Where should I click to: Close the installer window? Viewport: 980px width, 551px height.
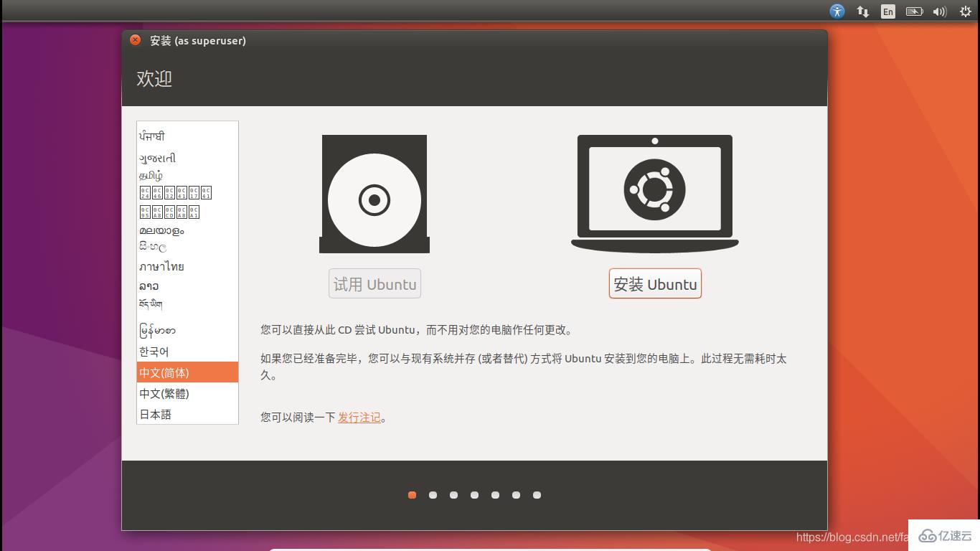point(136,40)
